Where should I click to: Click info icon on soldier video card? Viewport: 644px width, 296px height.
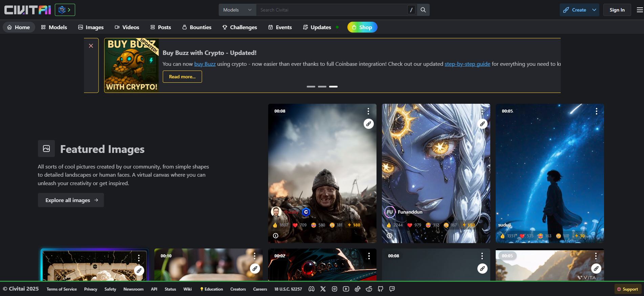(276, 236)
